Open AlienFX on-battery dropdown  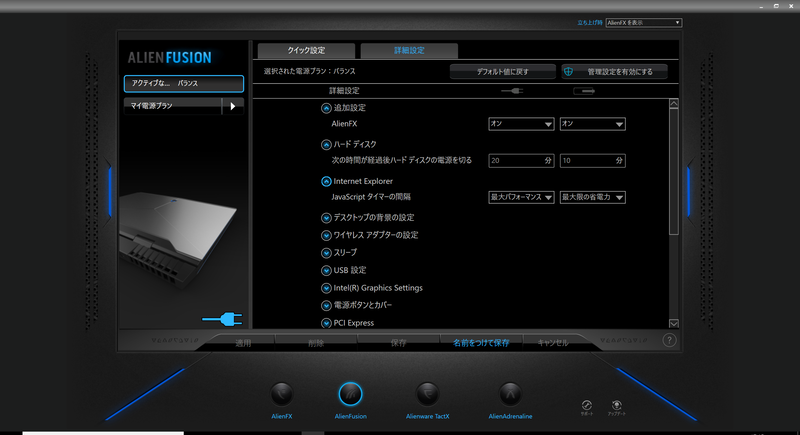592,124
